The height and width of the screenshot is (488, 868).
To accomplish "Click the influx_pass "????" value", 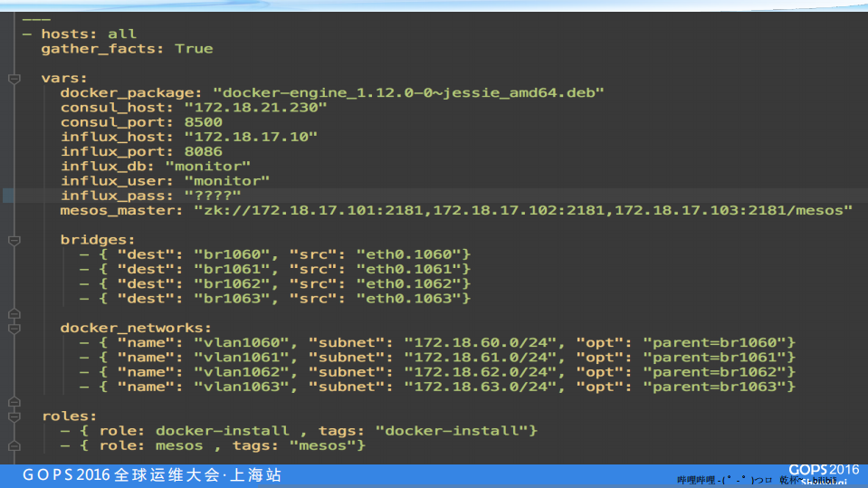I will point(212,196).
